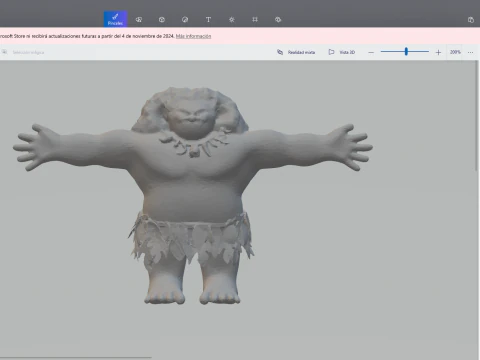Click the Paste clipboard icon
This screenshot has height=360, width=480.
(471, 20)
